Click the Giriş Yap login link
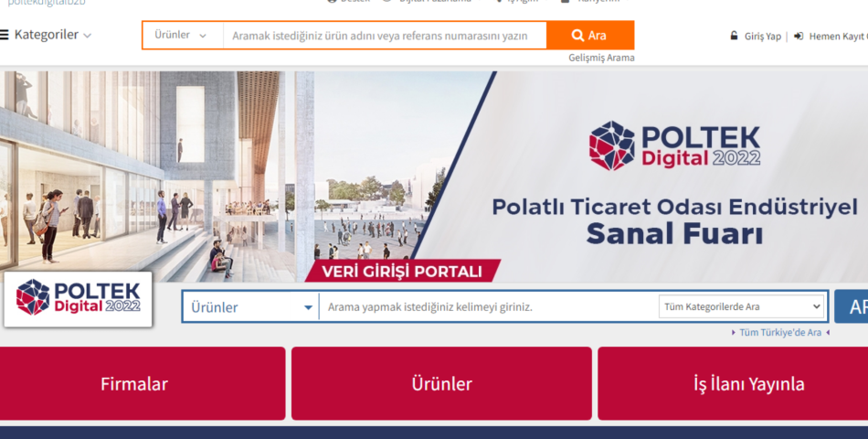This screenshot has width=868, height=439. [x=762, y=37]
